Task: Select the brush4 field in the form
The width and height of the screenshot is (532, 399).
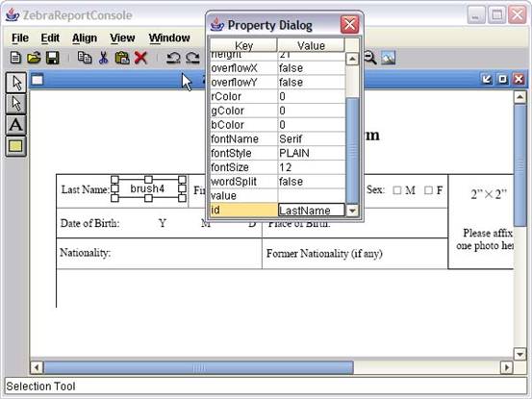Action: 148,188
